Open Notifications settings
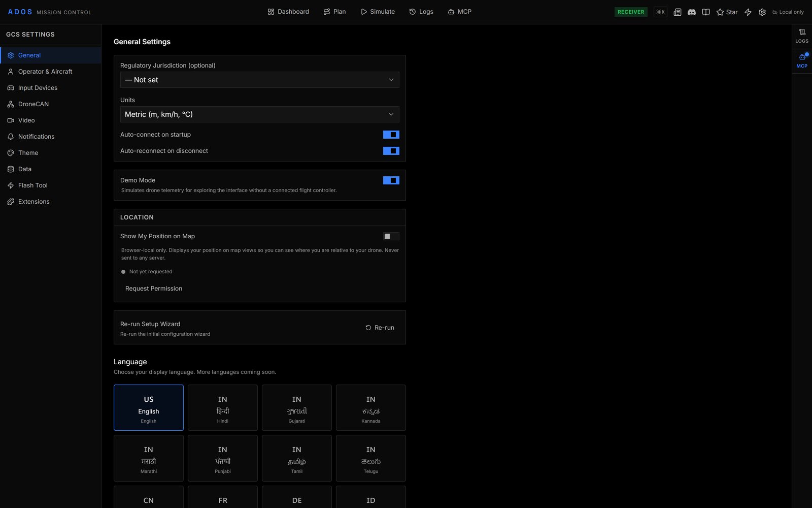 click(x=51, y=137)
